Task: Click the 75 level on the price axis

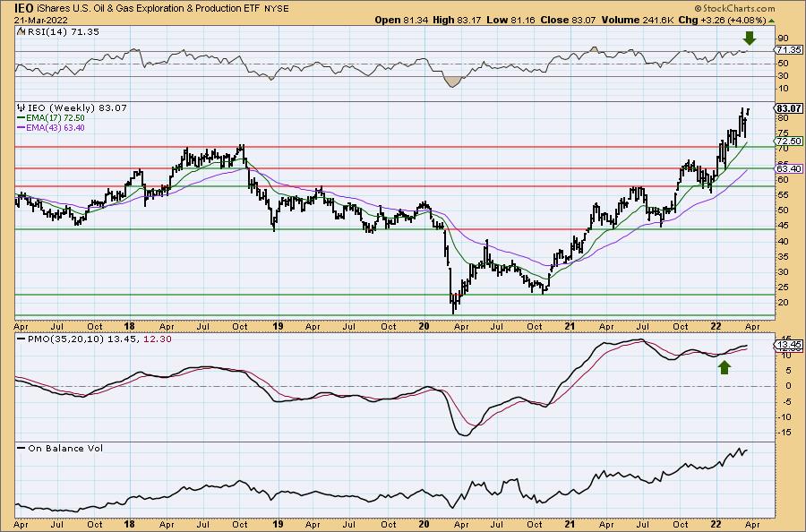Action: click(x=784, y=133)
